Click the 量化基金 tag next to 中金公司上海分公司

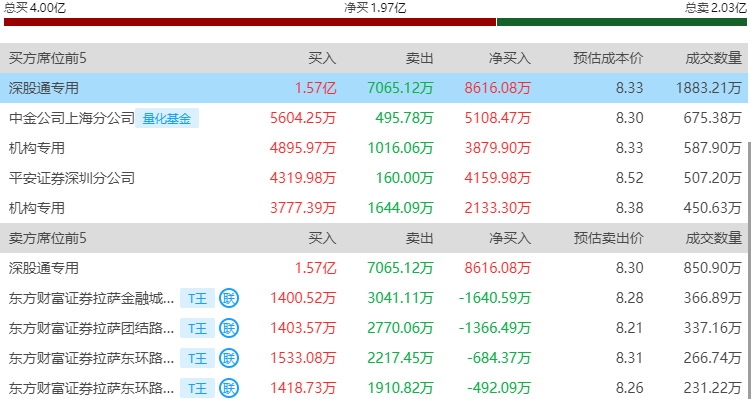pos(167,118)
